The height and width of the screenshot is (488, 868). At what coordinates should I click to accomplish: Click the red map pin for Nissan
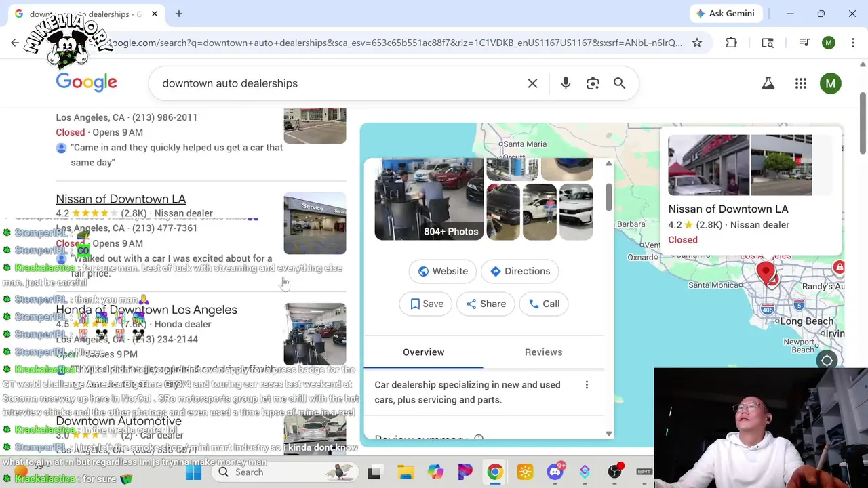[766, 274]
